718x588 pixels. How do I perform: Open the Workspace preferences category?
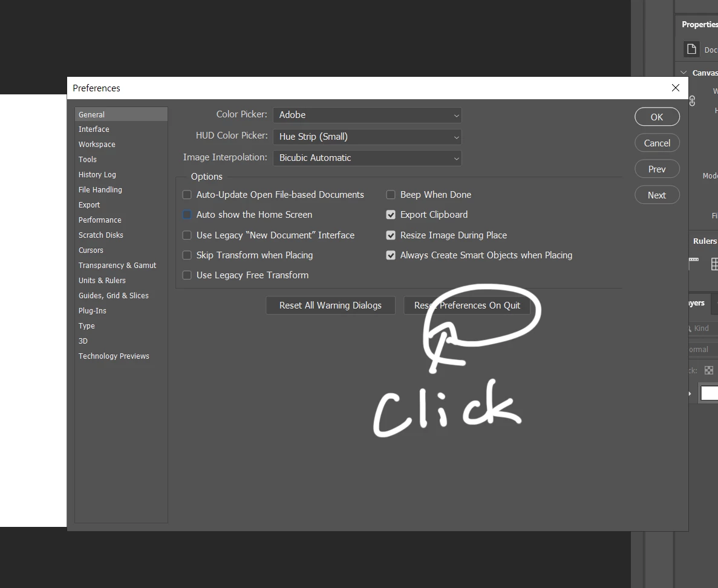click(122, 144)
